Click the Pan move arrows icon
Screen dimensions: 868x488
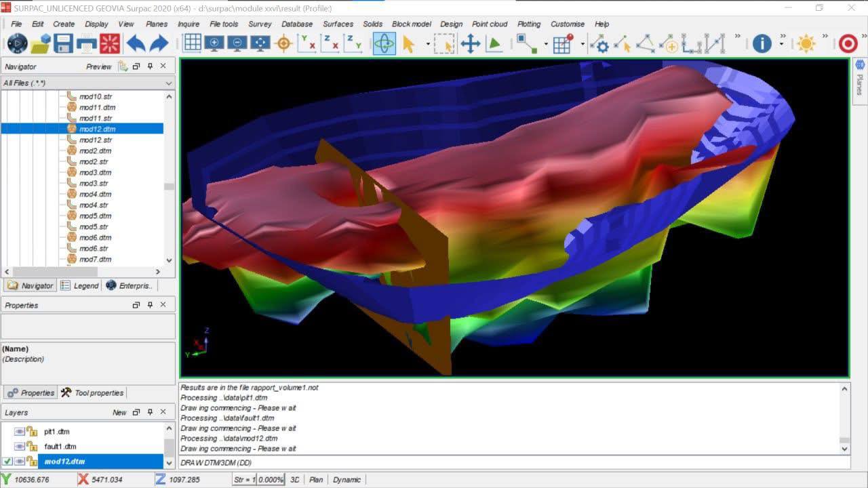click(x=470, y=44)
